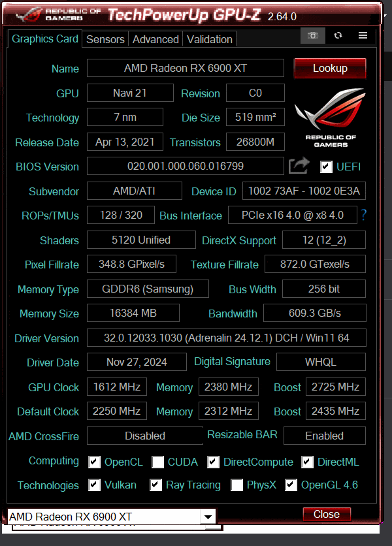This screenshot has width=392, height=546.
Task: Click the GPU field showing Navi 21
Action: click(130, 93)
